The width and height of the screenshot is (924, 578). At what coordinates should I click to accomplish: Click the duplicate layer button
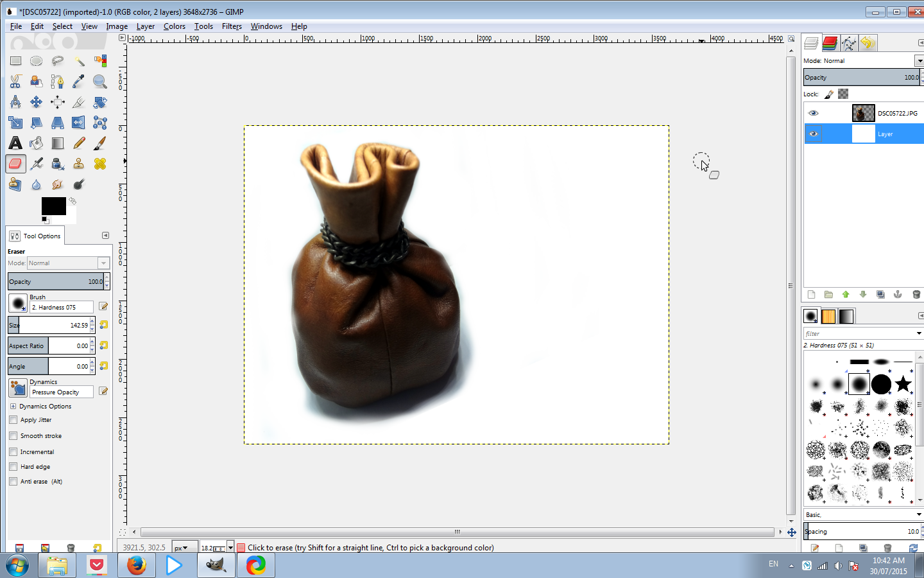pos(880,294)
